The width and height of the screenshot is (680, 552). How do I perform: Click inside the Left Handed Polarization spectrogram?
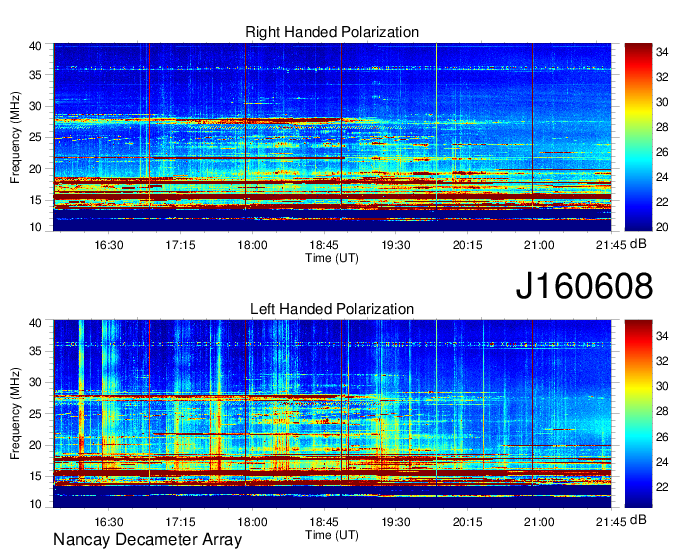pyautogui.click(x=332, y=414)
